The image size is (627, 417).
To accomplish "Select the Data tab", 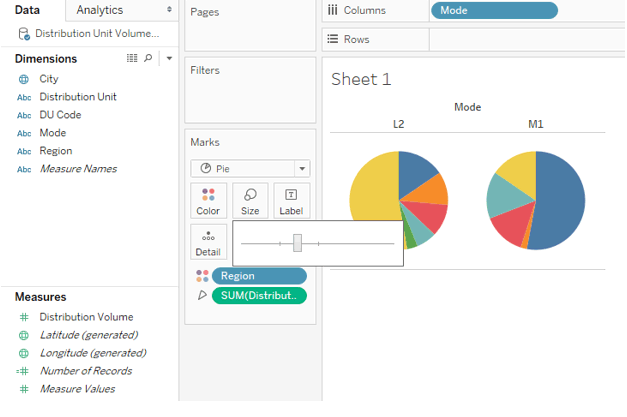I will pyautogui.click(x=27, y=10).
